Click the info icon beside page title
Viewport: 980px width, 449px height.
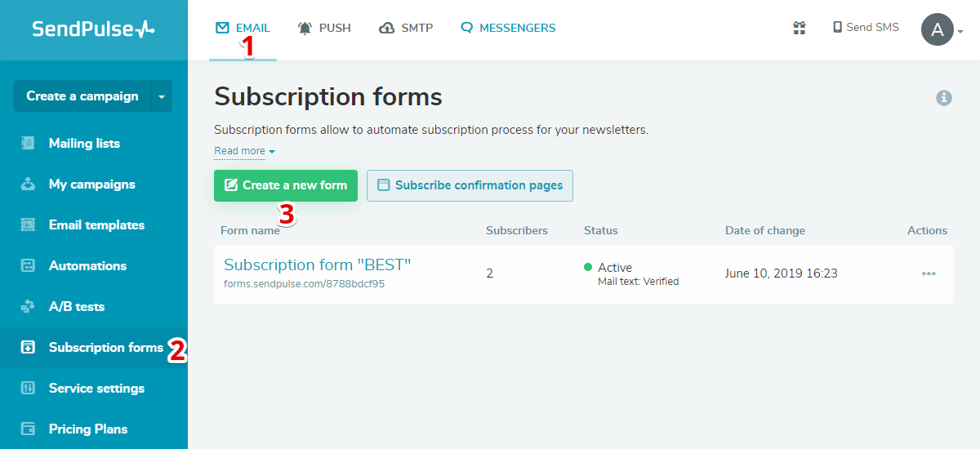(x=944, y=98)
